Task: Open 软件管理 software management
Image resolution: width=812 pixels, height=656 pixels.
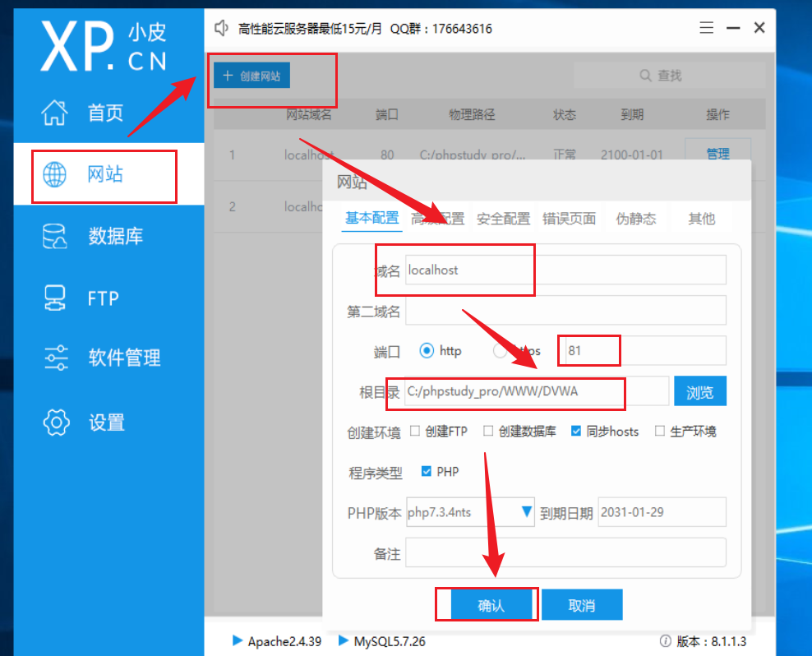Action: (102, 358)
